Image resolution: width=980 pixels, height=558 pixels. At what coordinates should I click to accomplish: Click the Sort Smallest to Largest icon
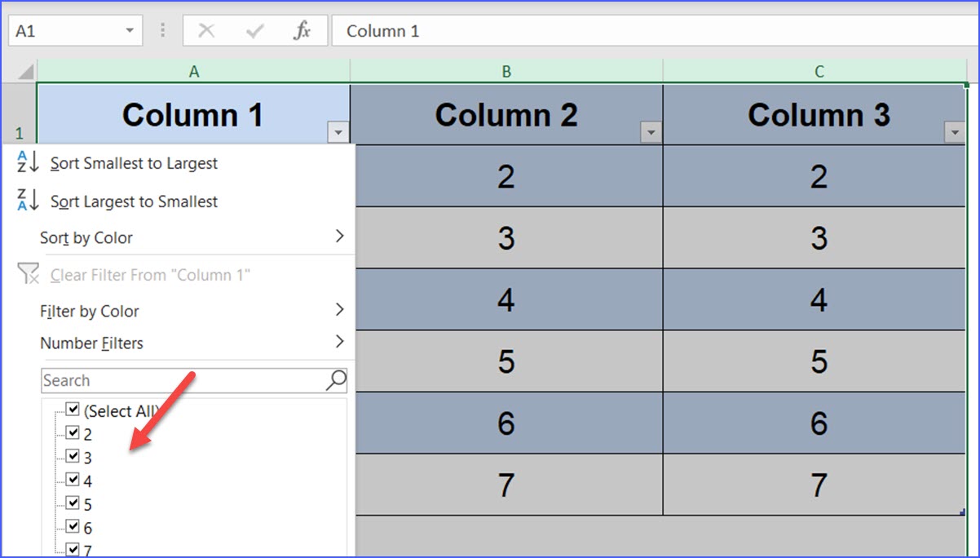click(29, 163)
